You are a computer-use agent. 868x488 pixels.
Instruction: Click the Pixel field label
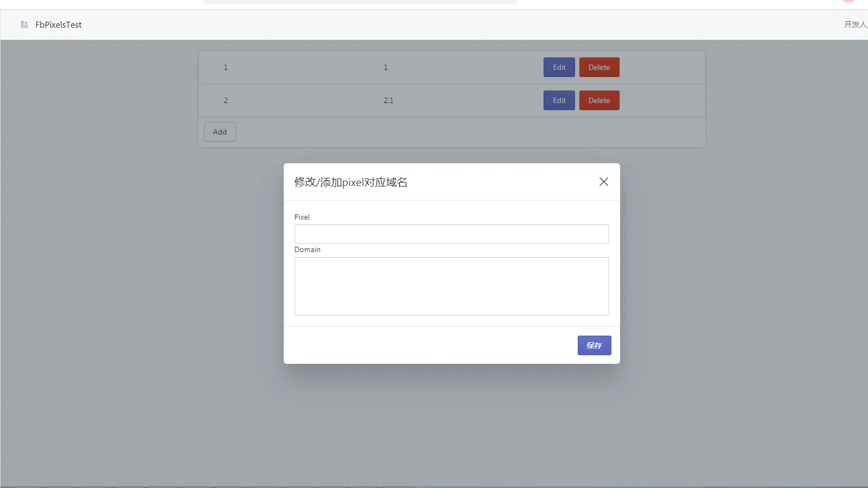[302, 217]
